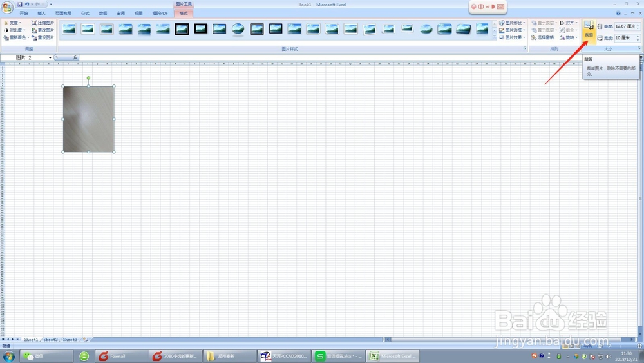Click the Name Box showing 图片 2
Screen dimensions: 644x363
click(24, 57)
